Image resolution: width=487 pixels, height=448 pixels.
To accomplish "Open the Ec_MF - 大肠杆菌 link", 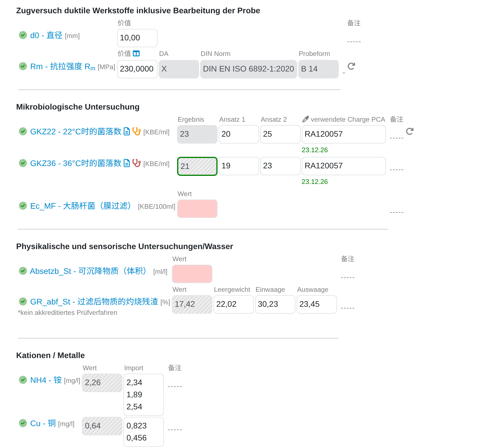I will 81,206.
